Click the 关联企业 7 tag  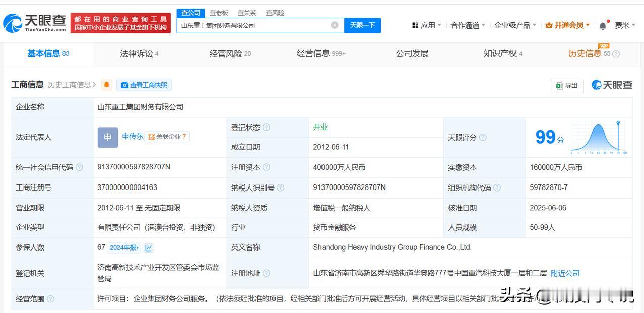pos(167,136)
